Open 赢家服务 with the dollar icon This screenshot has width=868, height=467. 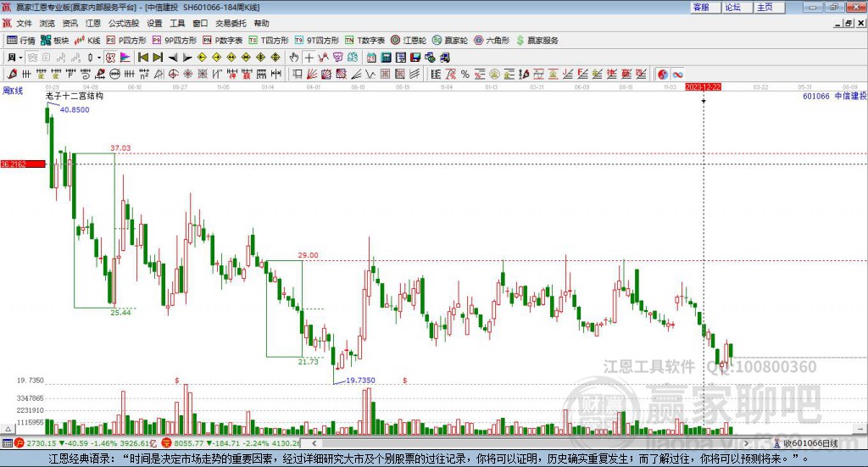tap(537, 41)
